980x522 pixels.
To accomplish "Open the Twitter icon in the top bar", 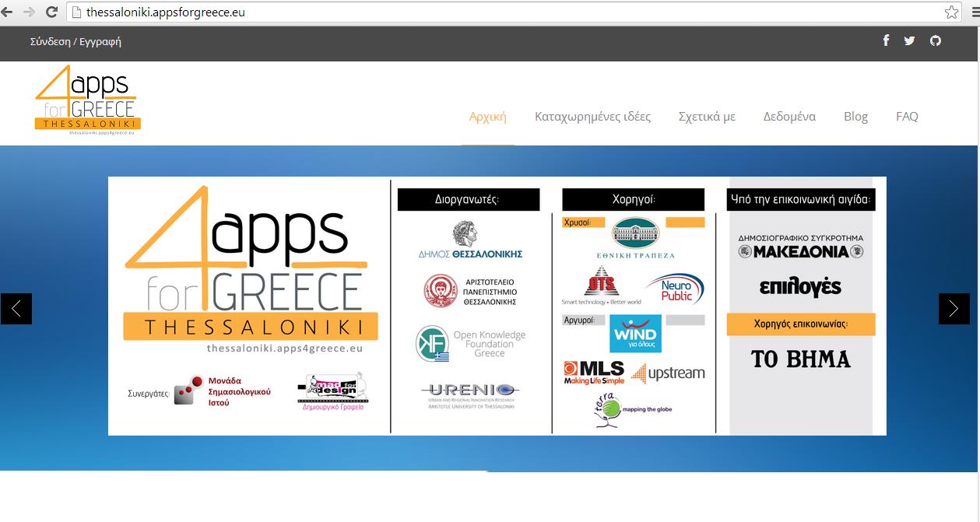I will 909,40.
